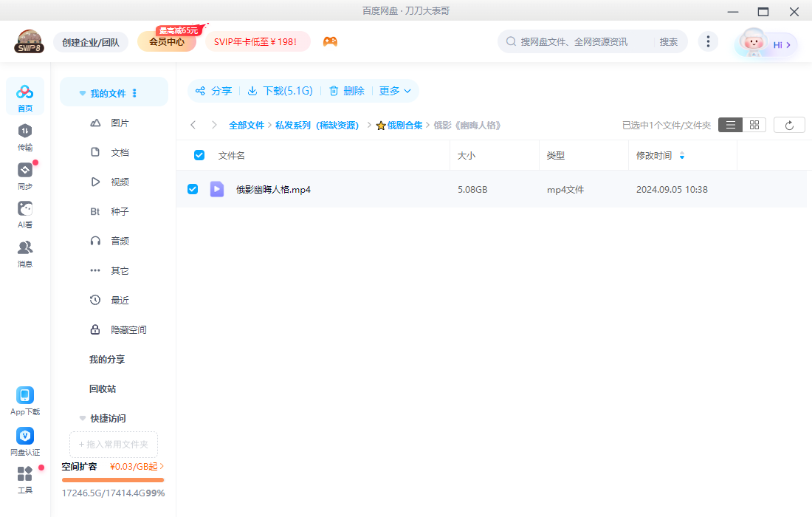
Task: Open the game controller icon in top bar
Action: (330, 41)
